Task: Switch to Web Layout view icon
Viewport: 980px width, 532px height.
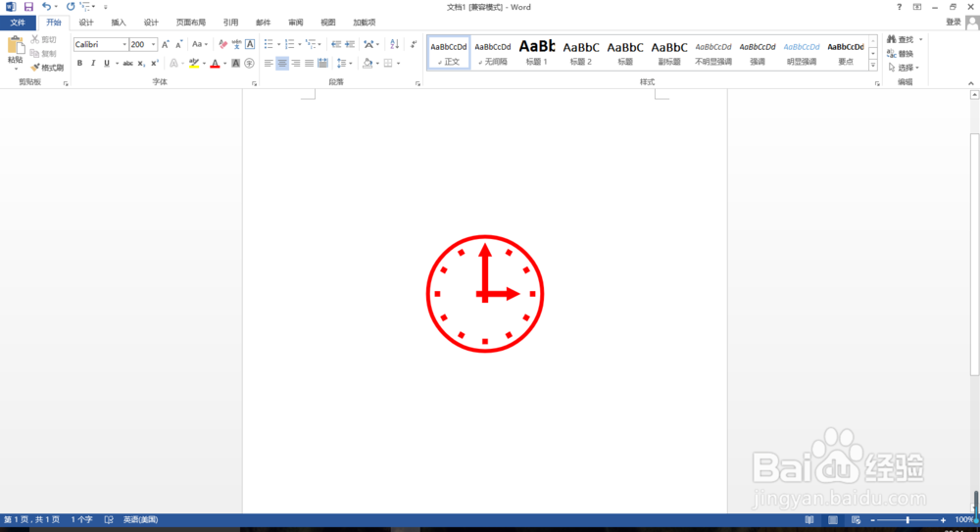Action: point(856,520)
